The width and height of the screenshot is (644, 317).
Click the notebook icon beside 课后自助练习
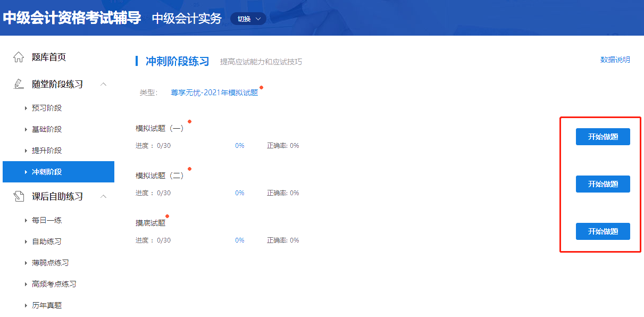[x=18, y=195]
